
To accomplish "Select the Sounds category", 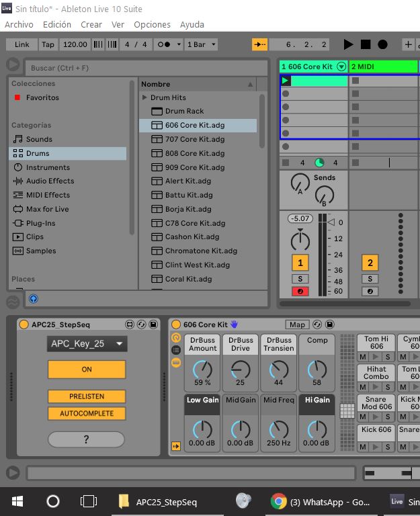I will coord(68,139).
